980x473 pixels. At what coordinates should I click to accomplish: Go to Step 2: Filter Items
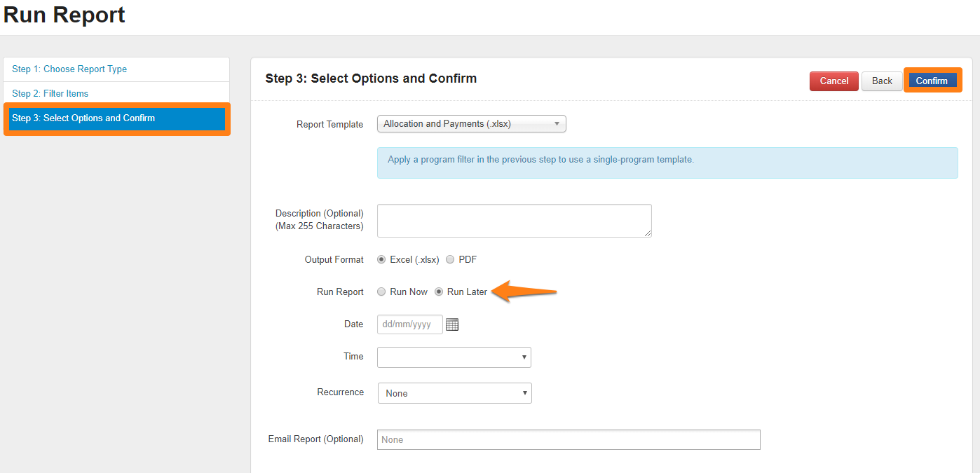(50, 94)
